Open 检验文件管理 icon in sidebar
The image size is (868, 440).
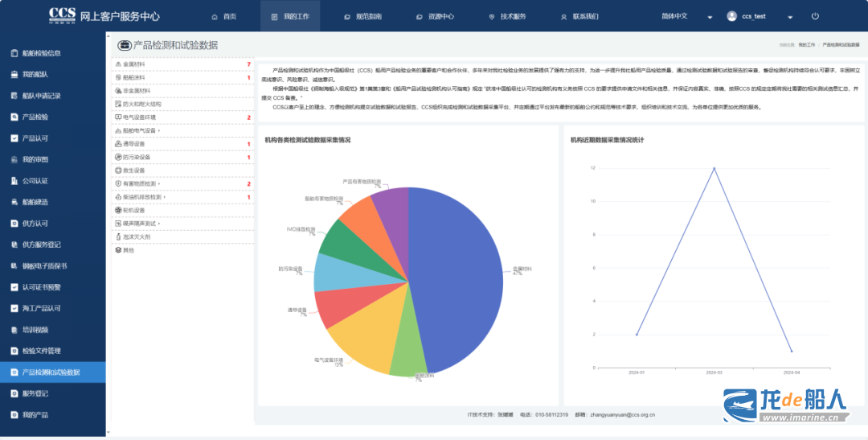click(14, 351)
